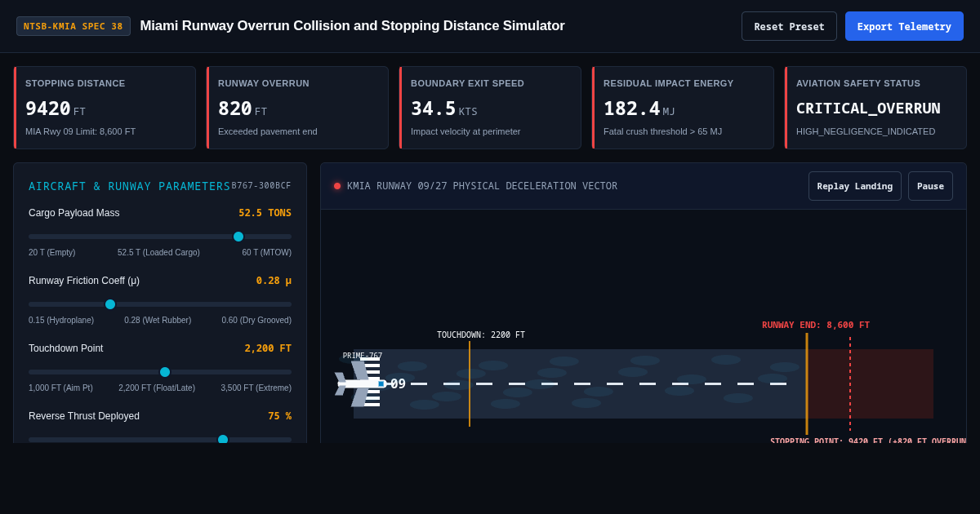Screen dimensions: 980x514
Task: Click the RUNWAY END: 8,600 FT marker
Action: click(x=816, y=326)
